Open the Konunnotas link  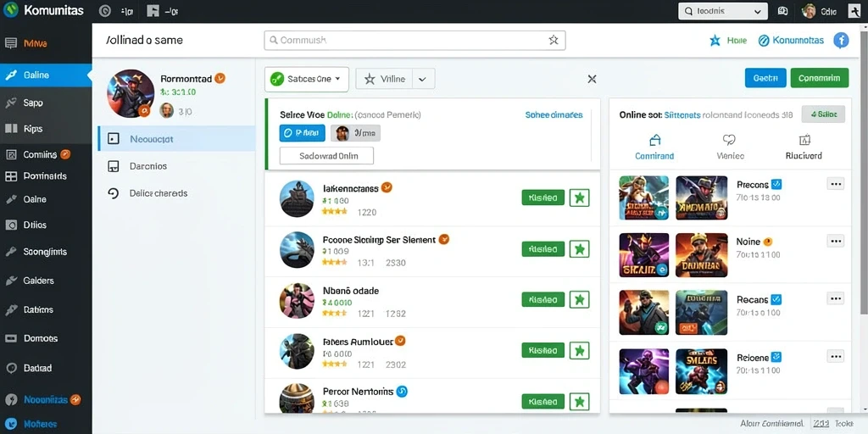[791, 40]
